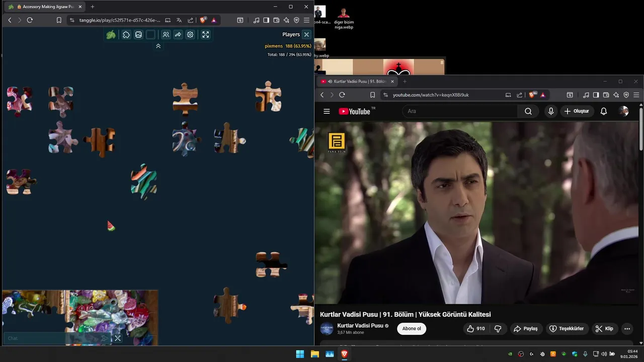Click the Abone ol subscribe button
This screenshot has width=644, height=362.
[412, 329]
